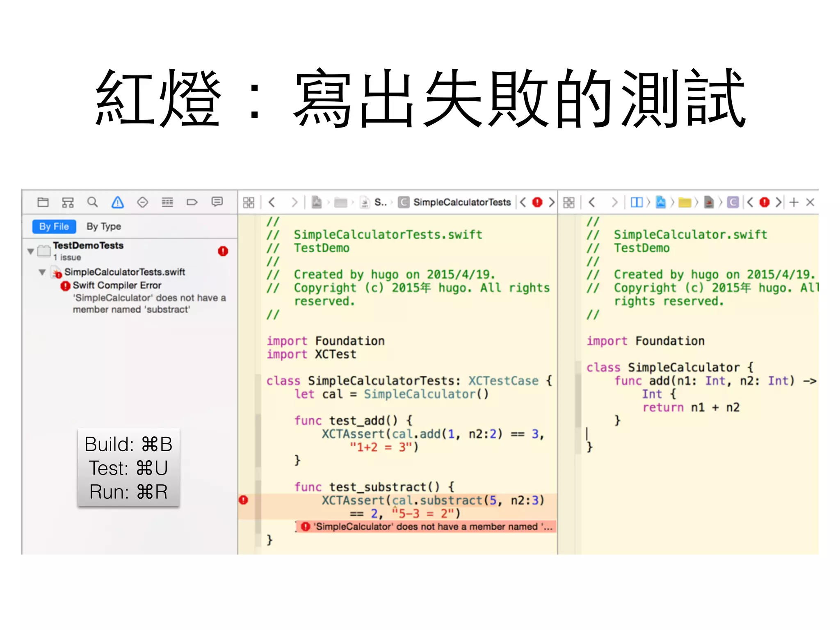Viewport: 840px width, 630px height.
Task: Jump to previous issue in right editor
Action: coord(750,202)
